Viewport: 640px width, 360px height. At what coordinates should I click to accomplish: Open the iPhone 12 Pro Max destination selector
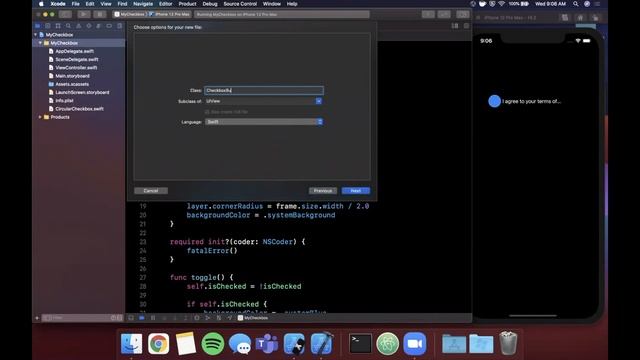(x=169, y=14)
